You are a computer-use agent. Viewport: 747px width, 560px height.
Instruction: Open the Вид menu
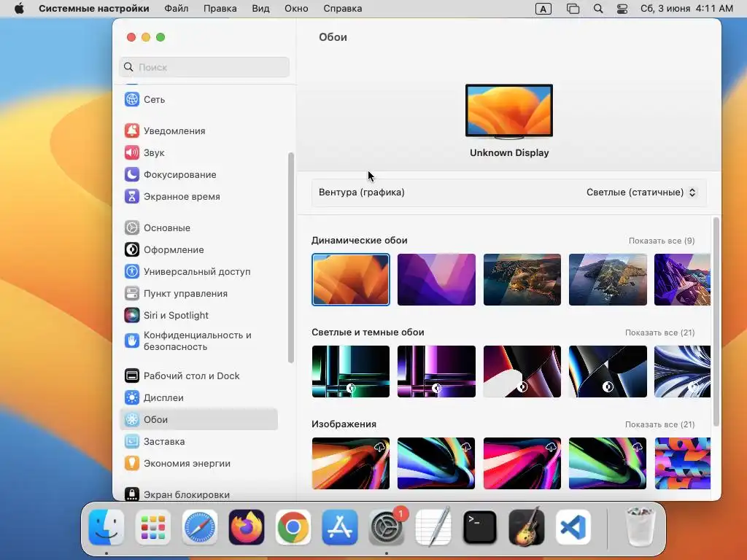[260, 9]
